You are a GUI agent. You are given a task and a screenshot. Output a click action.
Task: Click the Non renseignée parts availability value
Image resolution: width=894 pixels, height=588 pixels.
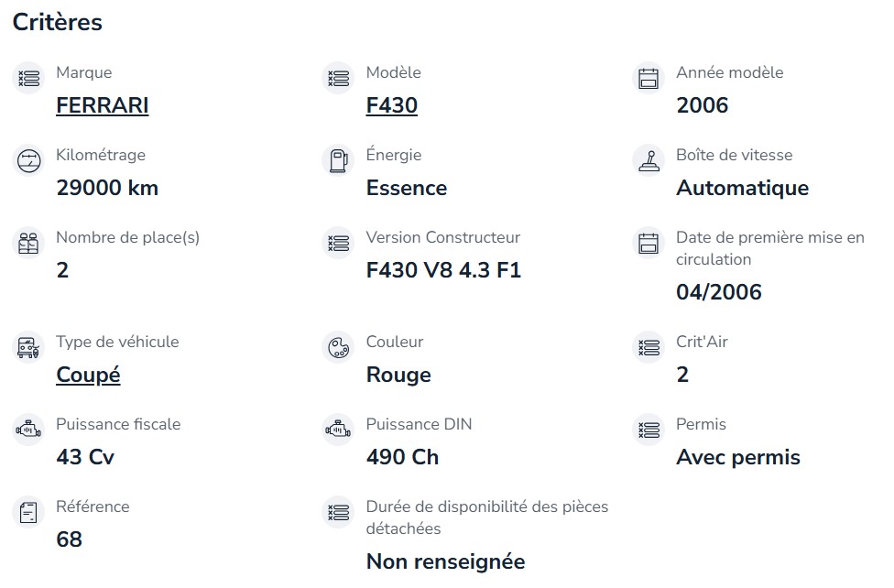click(x=445, y=561)
